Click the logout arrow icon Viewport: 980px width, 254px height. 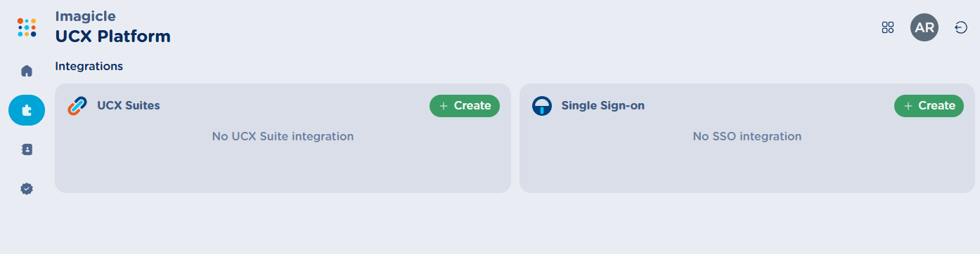point(961,27)
